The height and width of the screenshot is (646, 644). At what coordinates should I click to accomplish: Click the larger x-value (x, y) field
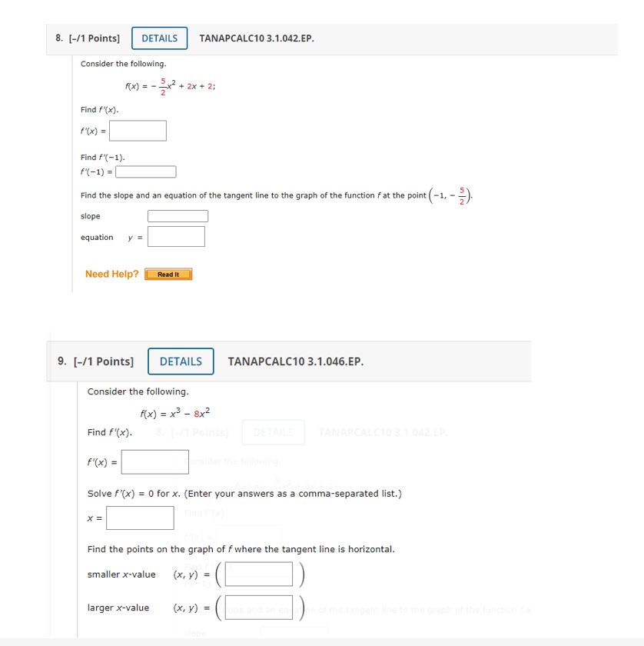pos(257,608)
